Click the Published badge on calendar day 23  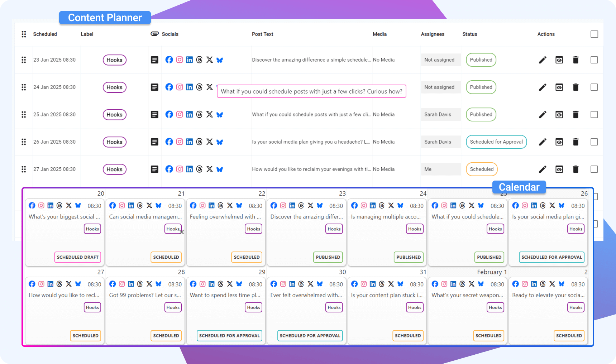pyautogui.click(x=328, y=257)
